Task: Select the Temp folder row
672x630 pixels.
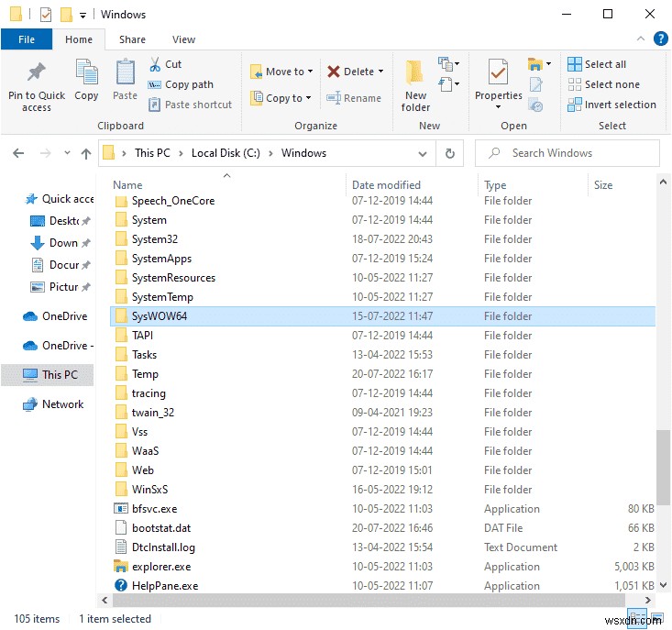Action: coord(382,374)
